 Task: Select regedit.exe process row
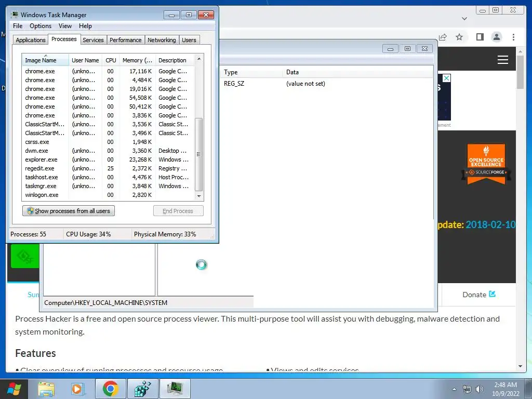[x=108, y=168]
